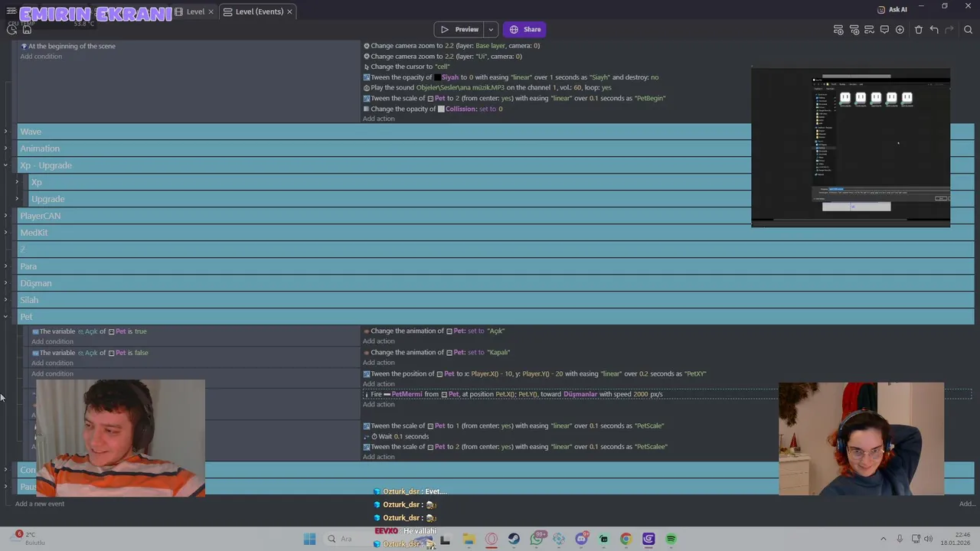Screen dimensions: 980x551
Task: Expand the Animation event group
Action: coord(5,148)
